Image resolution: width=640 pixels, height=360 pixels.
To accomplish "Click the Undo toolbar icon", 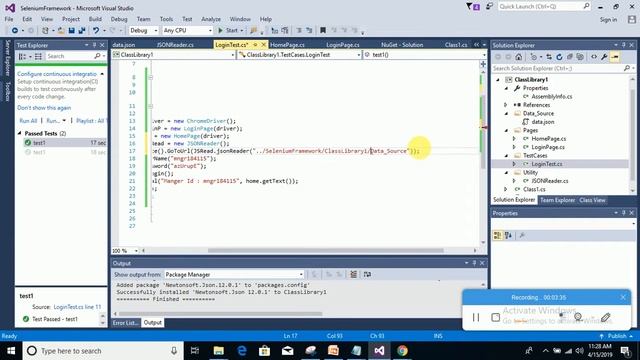I will pos(96,31).
